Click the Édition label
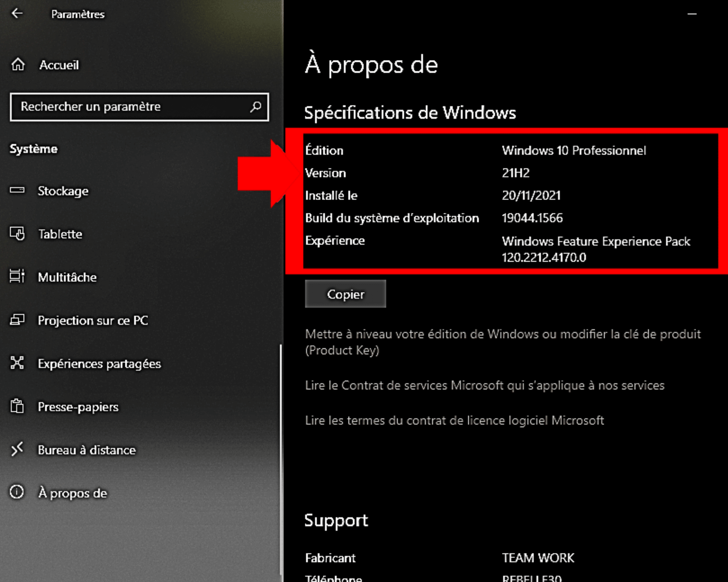This screenshot has height=582, width=728. pos(324,150)
